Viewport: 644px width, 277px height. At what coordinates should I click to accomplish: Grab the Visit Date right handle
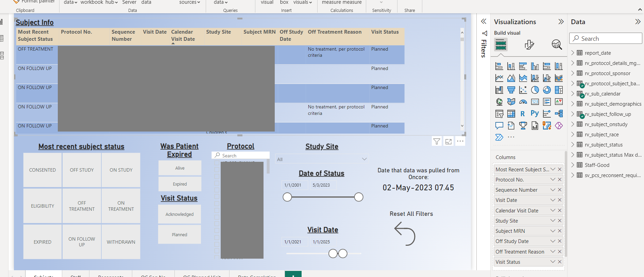(343, 254)
